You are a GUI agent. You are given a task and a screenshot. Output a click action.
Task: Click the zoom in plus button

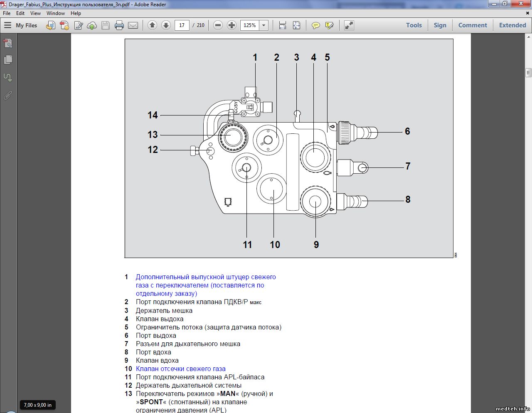tap(232, 25)
